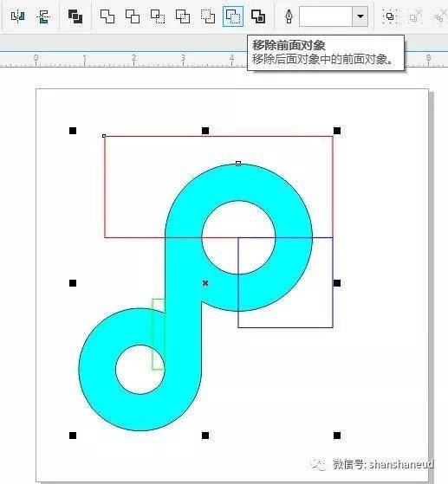This screenshot has width=448, height=484.
Task: Expand the outline width dropdown arrow
Action: point(360,16)
